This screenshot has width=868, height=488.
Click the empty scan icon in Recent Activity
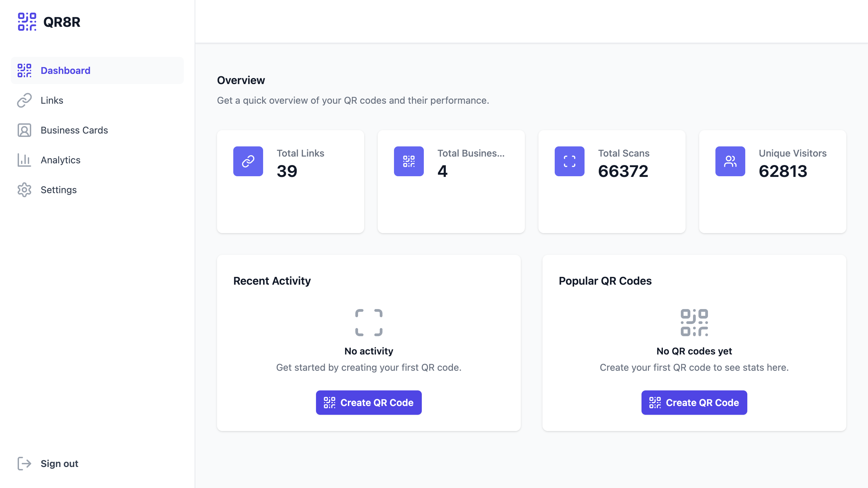click(x=369, y=323)
